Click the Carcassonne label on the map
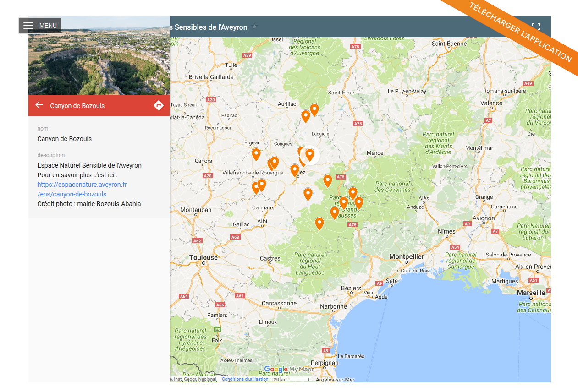Viewport: 578px width, 392px height. point(279,303)
